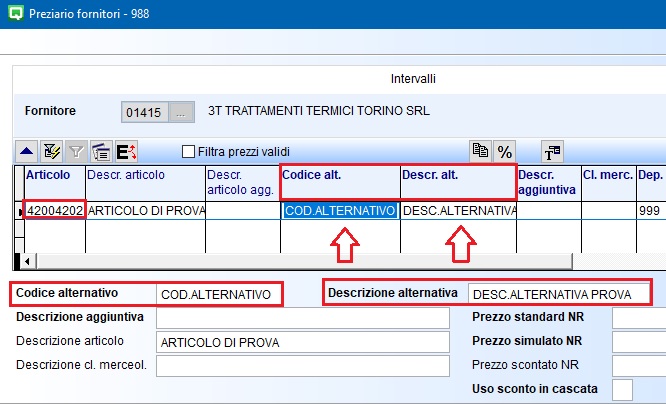
Task: Click the grid edit pencil icon
Action: pos(52,152)
